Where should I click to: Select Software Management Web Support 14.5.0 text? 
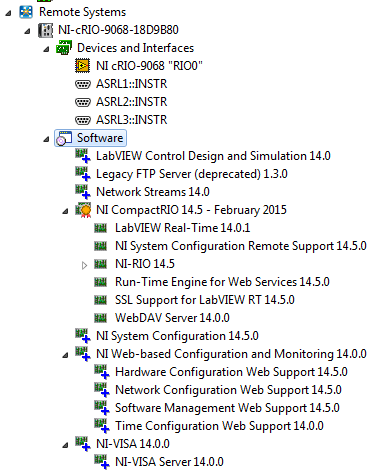[x=227, y=408]
